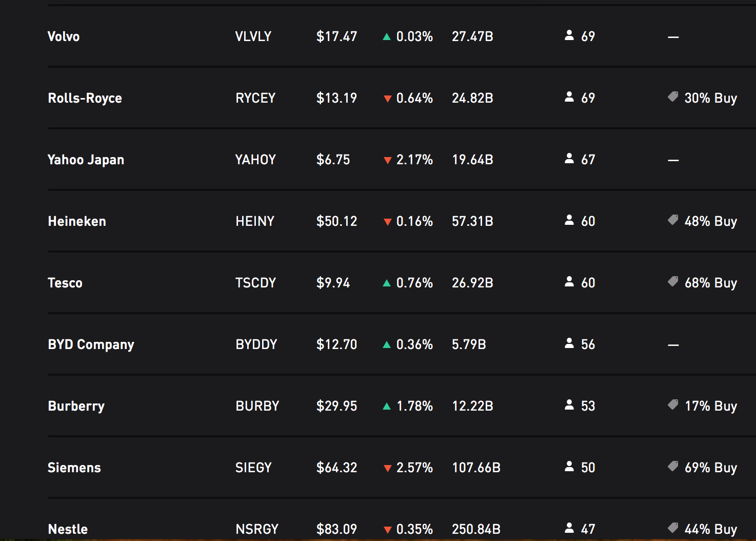
Task: Click Nestle's red down arrow icon
Action: click(388, 530)
